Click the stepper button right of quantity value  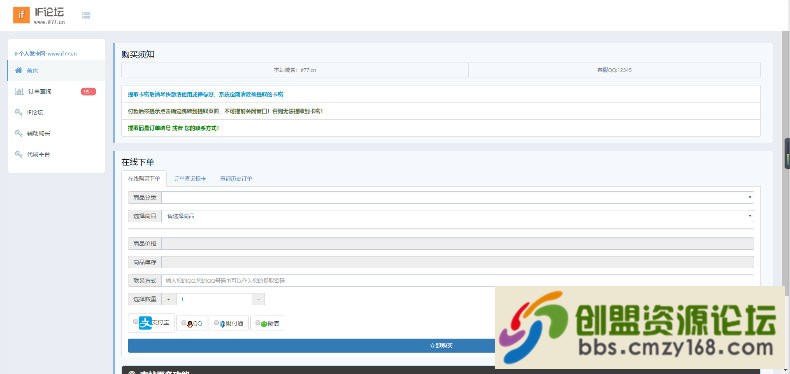[x=258, y=299]
